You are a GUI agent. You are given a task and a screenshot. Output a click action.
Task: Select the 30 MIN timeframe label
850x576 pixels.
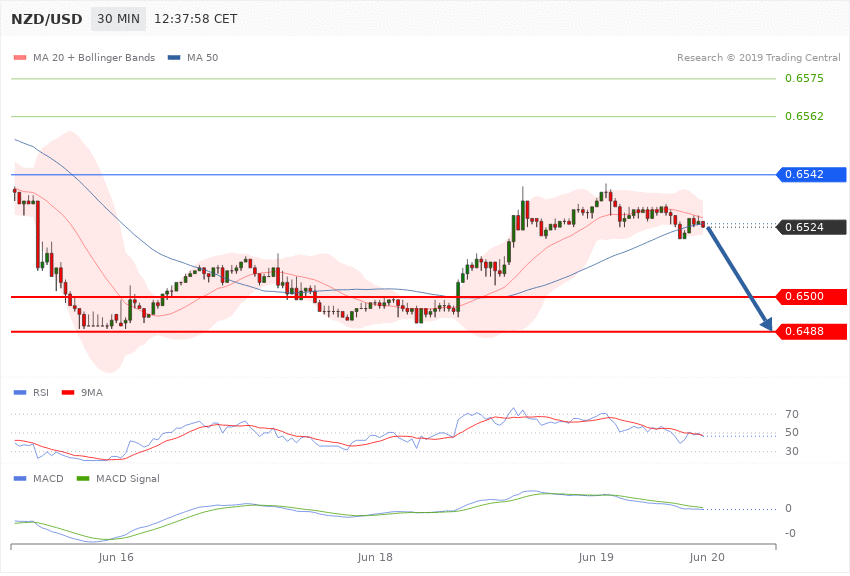(118, 19)
